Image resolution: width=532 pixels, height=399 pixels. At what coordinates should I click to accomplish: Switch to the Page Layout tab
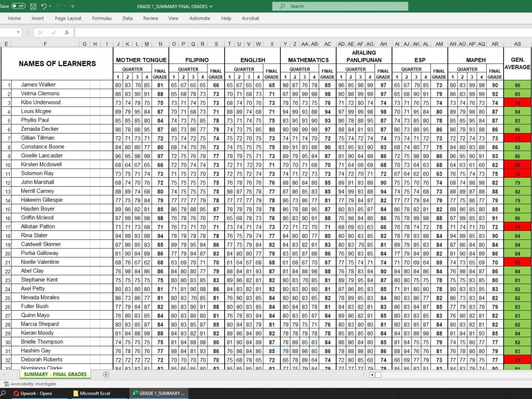68,18
